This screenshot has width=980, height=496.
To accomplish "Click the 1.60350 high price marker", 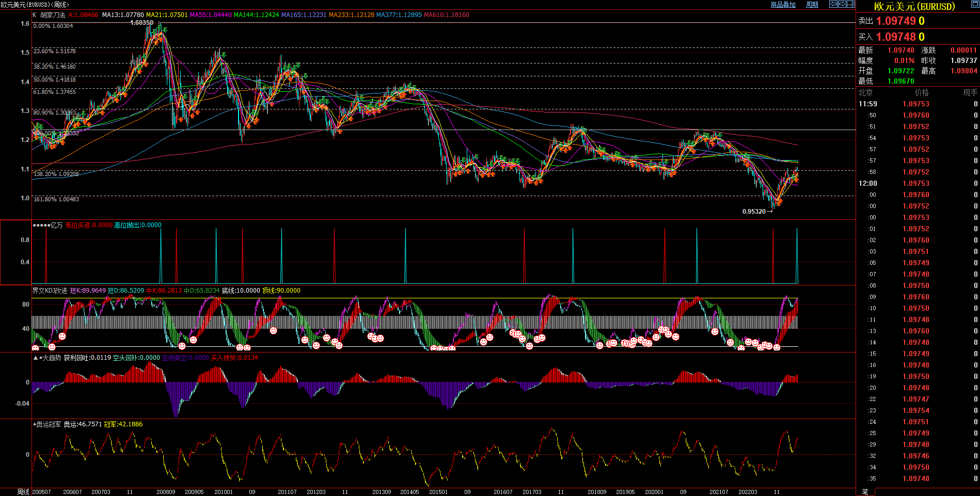I will (141, 23).
